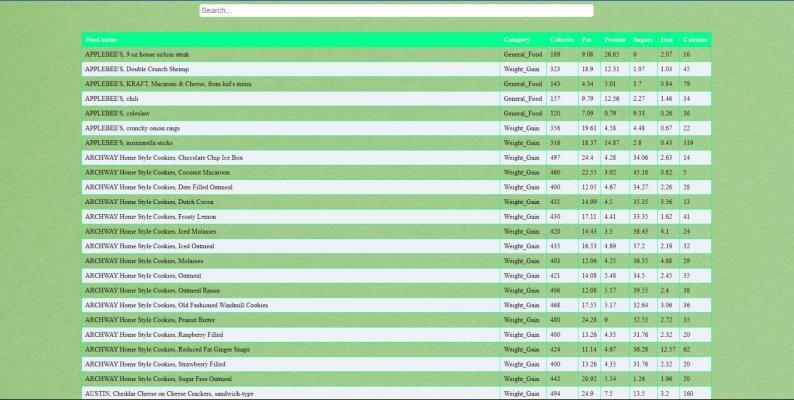Click ARCHWAY Old Fashioned Windmill Cookies name
This screenshot has width=794, height=400.
pos(176,305)
